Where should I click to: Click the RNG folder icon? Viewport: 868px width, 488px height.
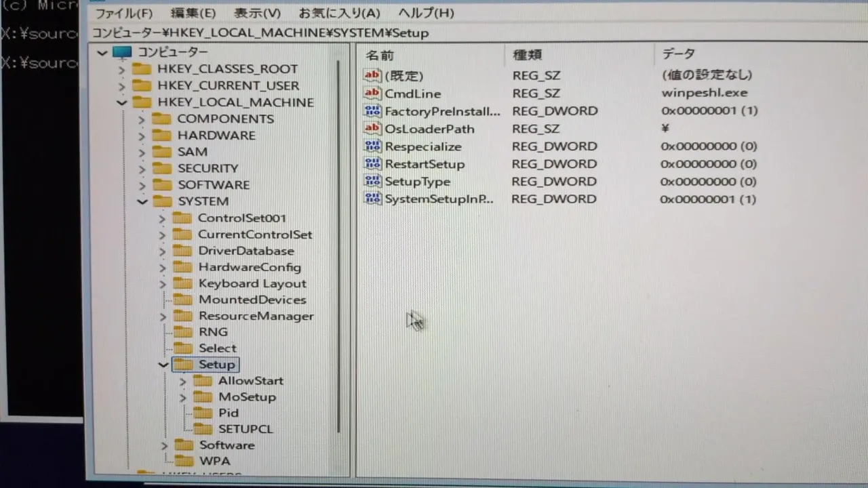(183, 331)
